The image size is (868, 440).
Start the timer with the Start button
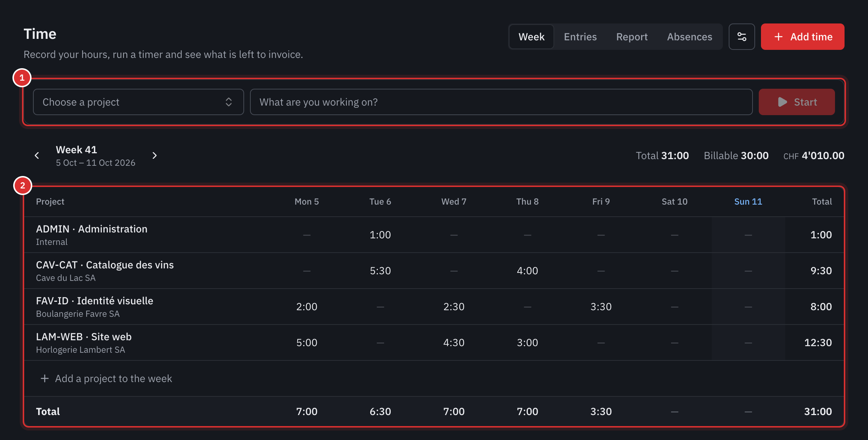(797, 102)
